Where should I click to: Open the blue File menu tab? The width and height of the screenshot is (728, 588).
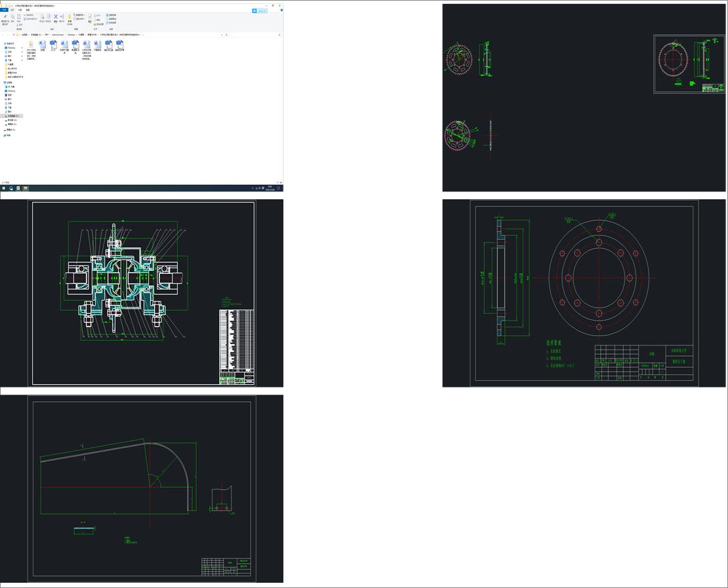3,10
